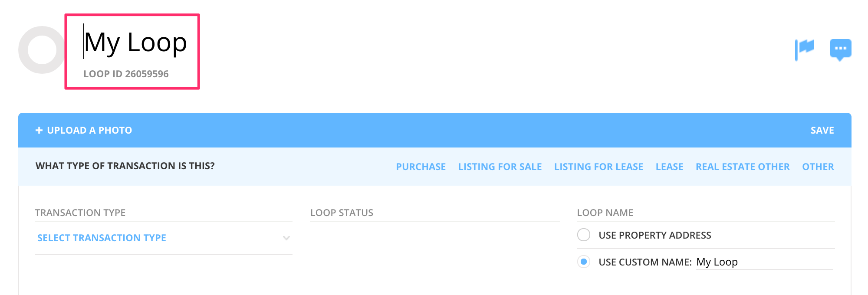Select the Lease transaction option

pos(669,167)
